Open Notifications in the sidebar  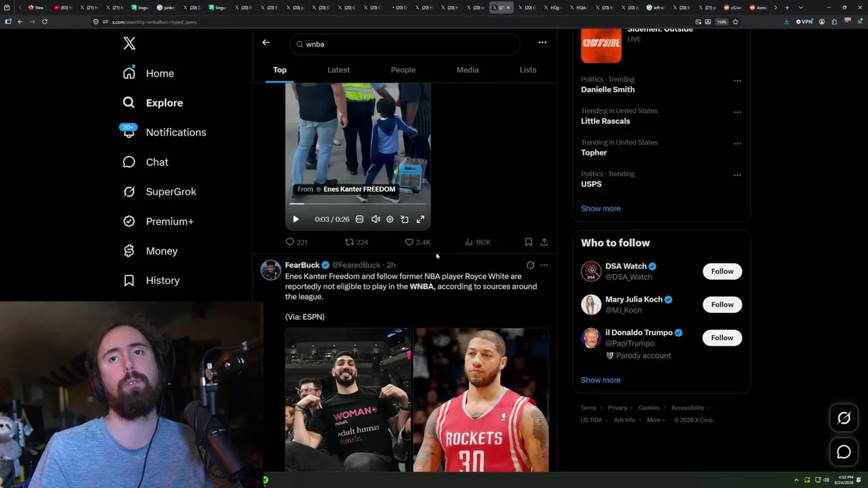pyautogui.click(x=164, y=132)
